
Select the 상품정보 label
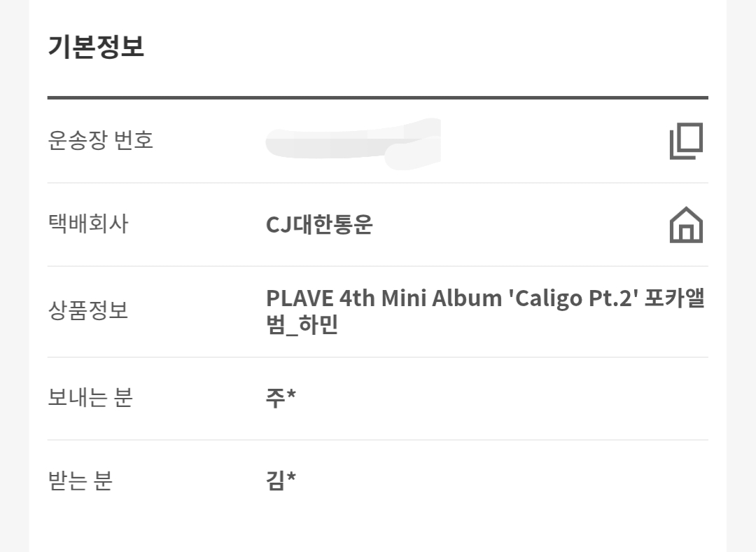coord(87,310)
